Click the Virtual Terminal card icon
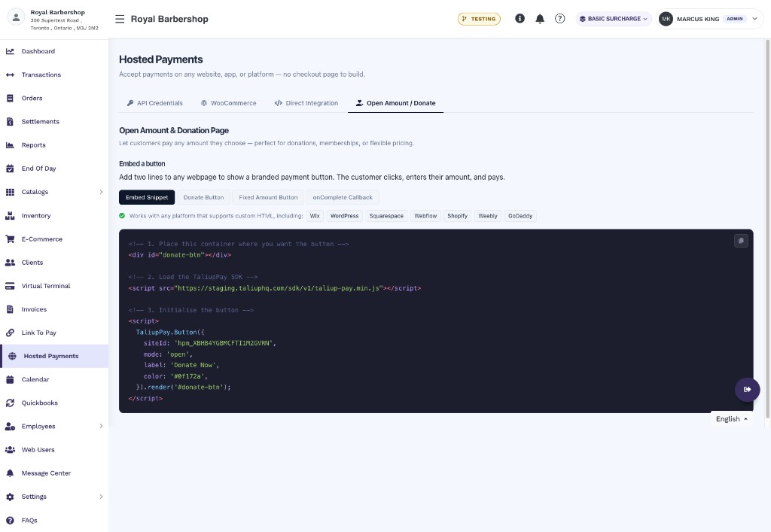 pos(10,286)
